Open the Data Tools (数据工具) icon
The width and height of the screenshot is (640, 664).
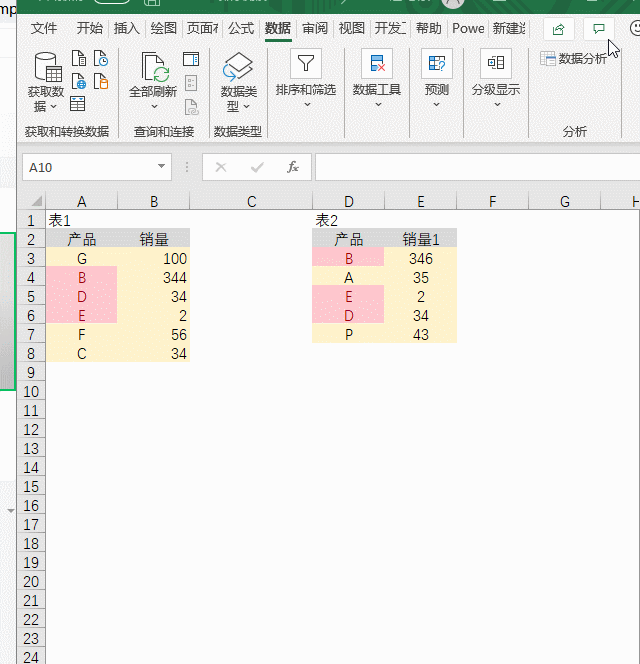pyautogui.click(x=377, y=64)
